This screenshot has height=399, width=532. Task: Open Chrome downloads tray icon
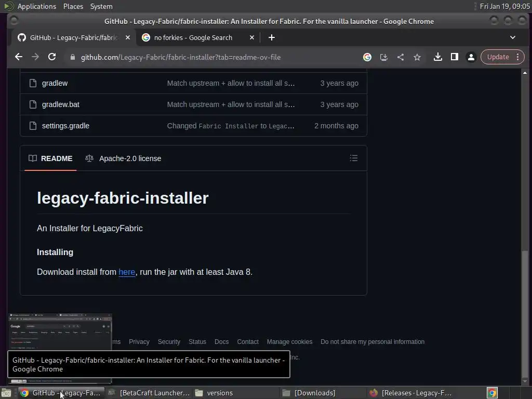pos(437,57)
